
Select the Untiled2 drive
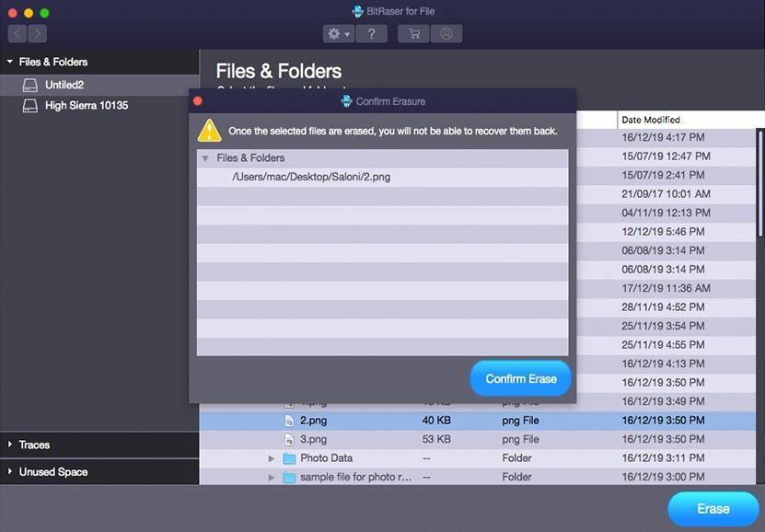tap(64, 85)
